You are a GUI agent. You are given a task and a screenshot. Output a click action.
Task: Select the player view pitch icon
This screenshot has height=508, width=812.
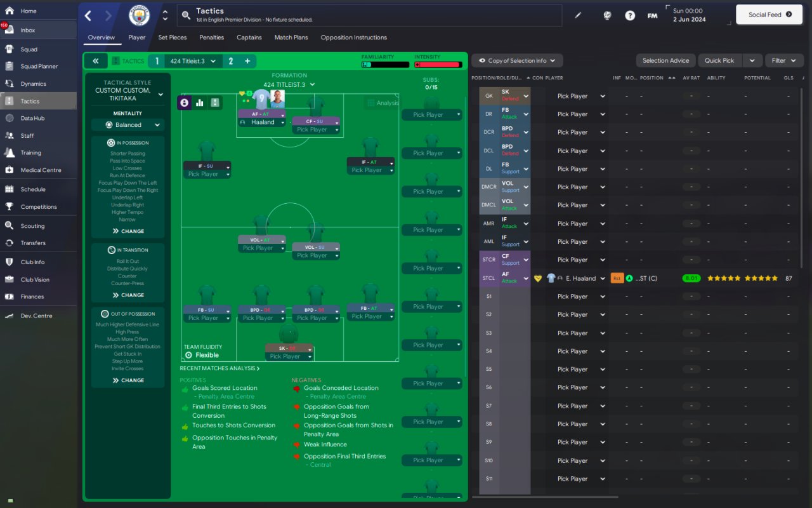click(185, 102)
